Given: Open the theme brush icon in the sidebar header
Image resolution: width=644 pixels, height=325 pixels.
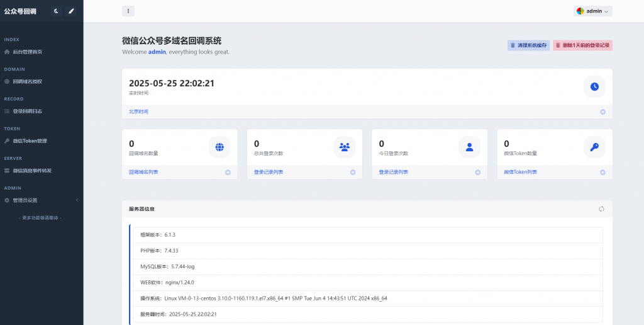Looking at the screenshot, I should pos(70,11).
